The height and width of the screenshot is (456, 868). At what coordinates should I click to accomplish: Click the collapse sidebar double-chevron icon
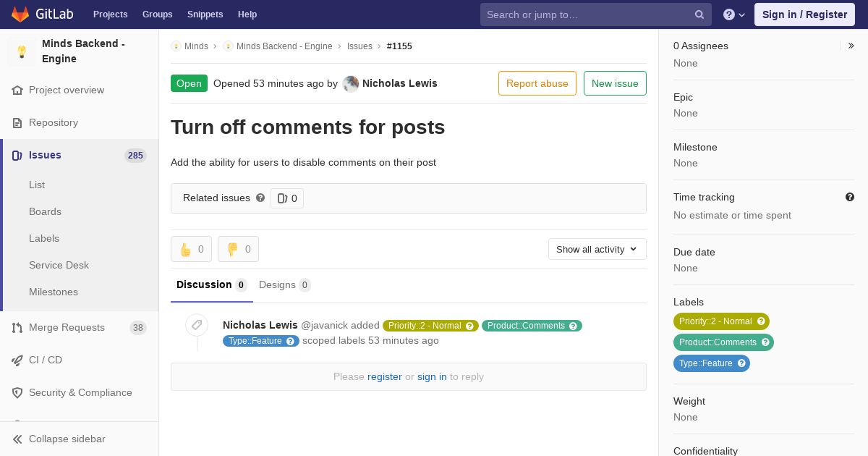click(x=17, y=439)
